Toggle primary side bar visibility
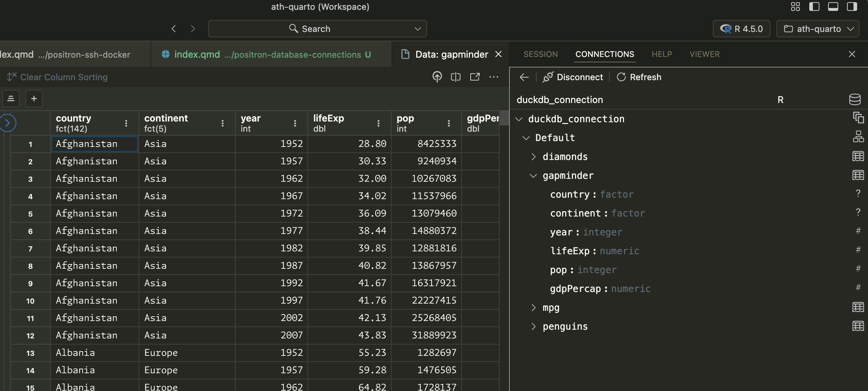The height and width of the screenshot is (391, 868). 814,7
